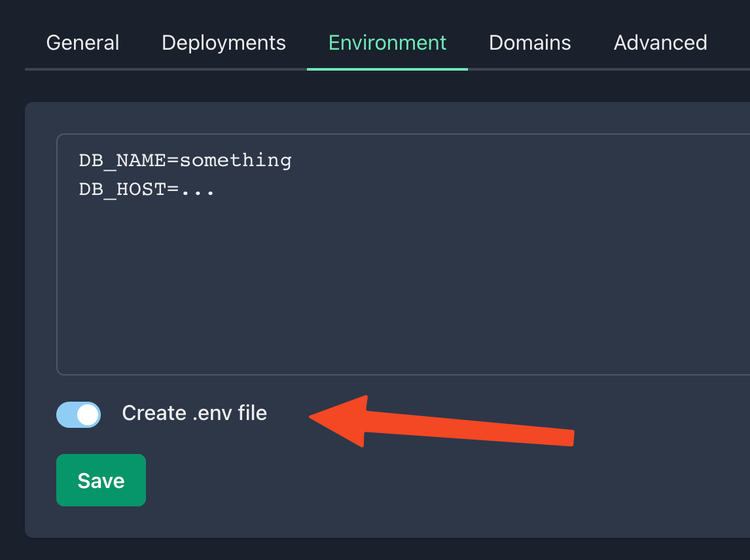Select the active Environment tab

click(387, 43)
